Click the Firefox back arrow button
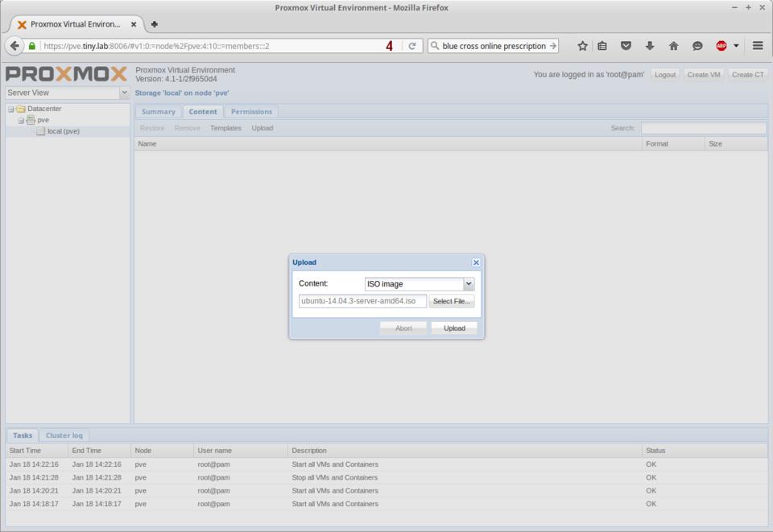Image resolution: width=773 pixels, height=532 pixels. tap(14, 46)
